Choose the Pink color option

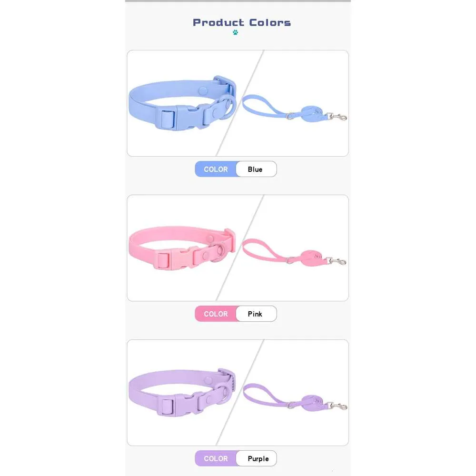click(x=256, y=314)
